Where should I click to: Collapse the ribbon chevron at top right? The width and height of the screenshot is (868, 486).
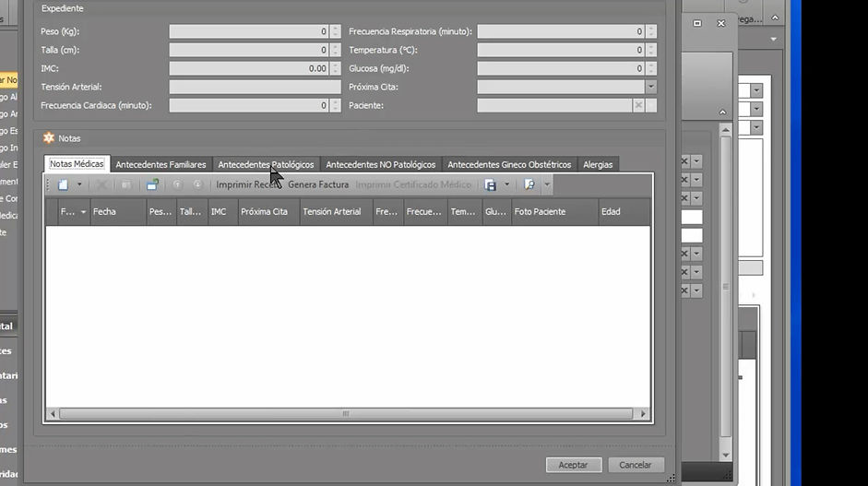tap(775, 18)
